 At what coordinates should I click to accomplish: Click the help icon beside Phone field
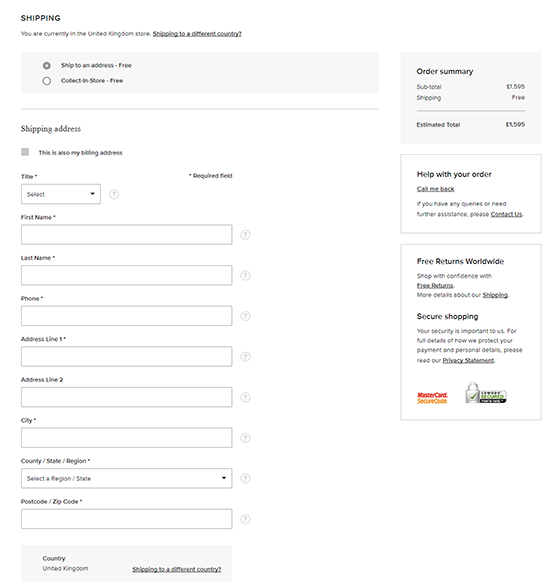(245, 316)
